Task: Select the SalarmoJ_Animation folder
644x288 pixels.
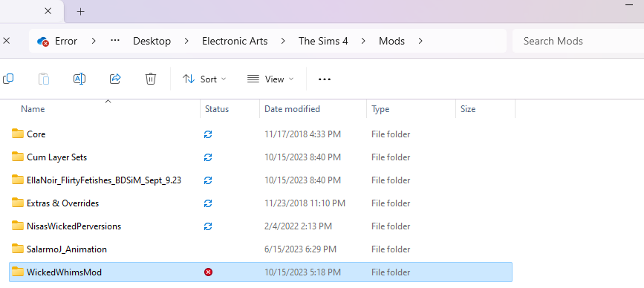Action: (261, 249)
